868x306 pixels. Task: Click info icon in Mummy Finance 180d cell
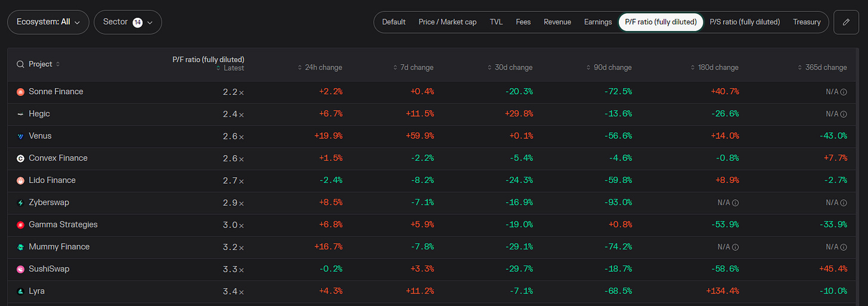point(735,246)
